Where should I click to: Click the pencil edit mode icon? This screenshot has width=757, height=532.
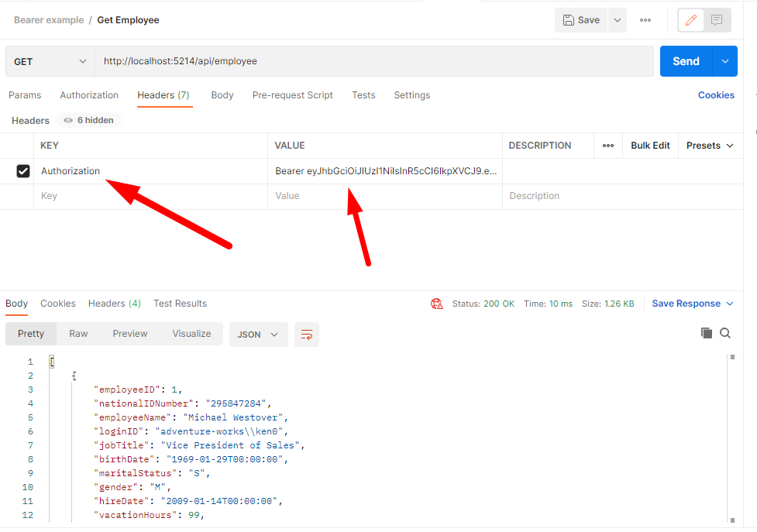click(692, 20)
